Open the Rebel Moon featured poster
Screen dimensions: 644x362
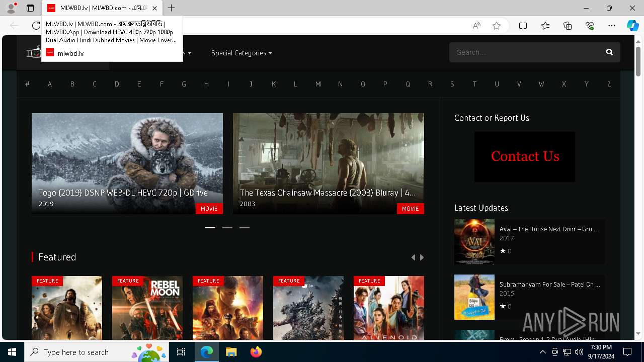tap(147, 308)
